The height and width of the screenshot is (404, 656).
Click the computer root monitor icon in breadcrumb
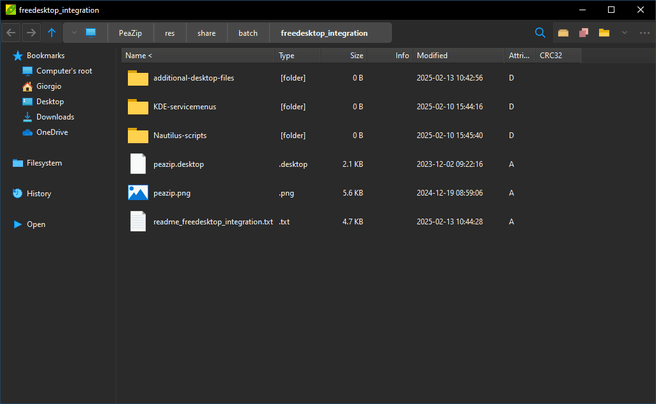pyautogui.click(x=91, y=33)
